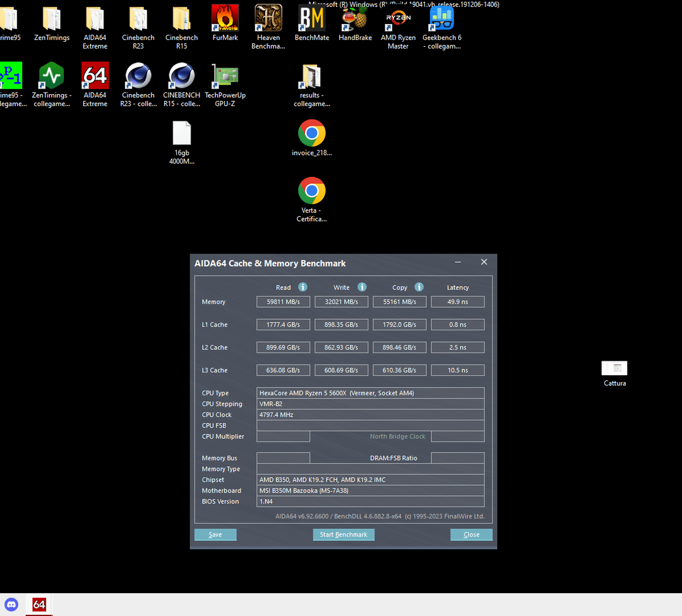Image resolution: width=682 pixels, height=616 pixels.
Task: Launch the Geekbench 6 shortcut
Action: [x=442, y=27]
